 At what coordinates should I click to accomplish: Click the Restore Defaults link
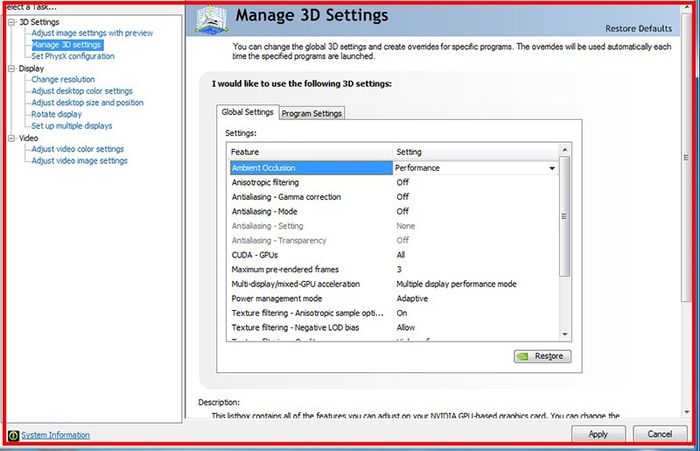pyautogui.click(x=638, y=29)
